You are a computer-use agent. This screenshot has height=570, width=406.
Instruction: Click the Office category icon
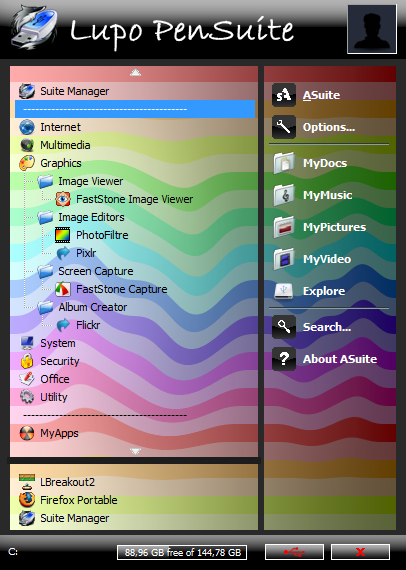27,379
